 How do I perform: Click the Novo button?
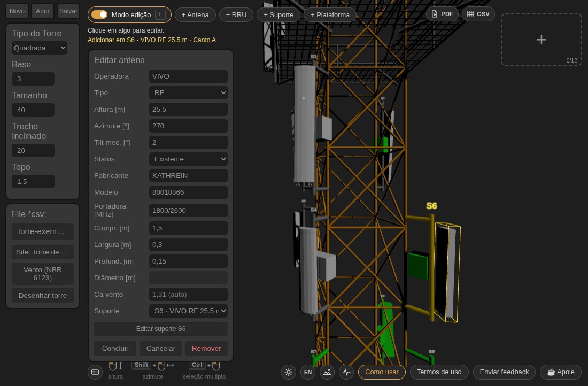(x=17, y=11)
